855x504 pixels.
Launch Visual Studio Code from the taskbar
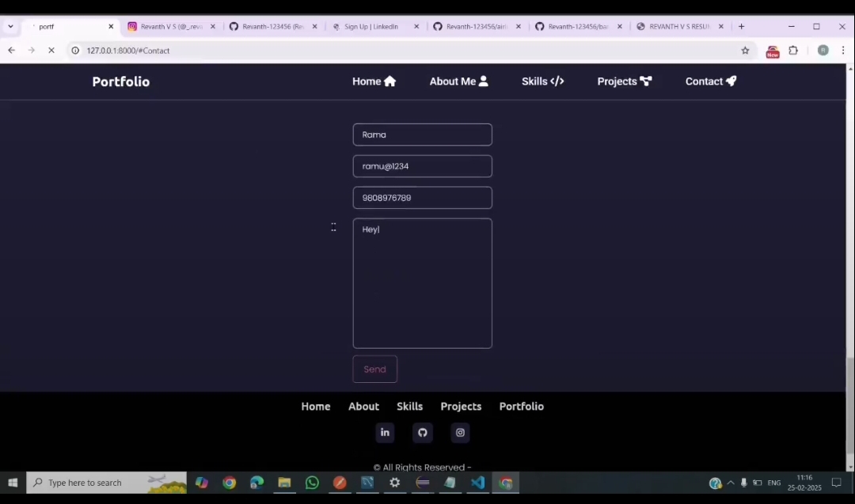point(477,483)
